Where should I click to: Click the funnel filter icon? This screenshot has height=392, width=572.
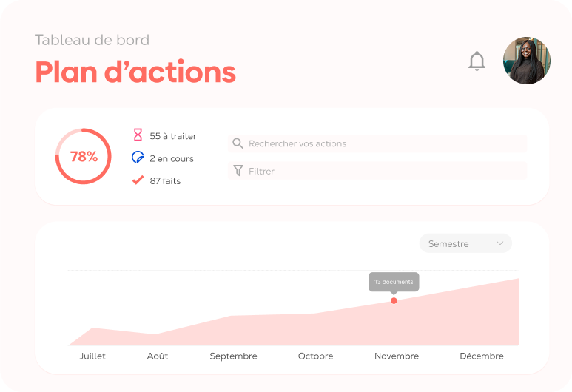pyautogui.click(x=238, y=171)
